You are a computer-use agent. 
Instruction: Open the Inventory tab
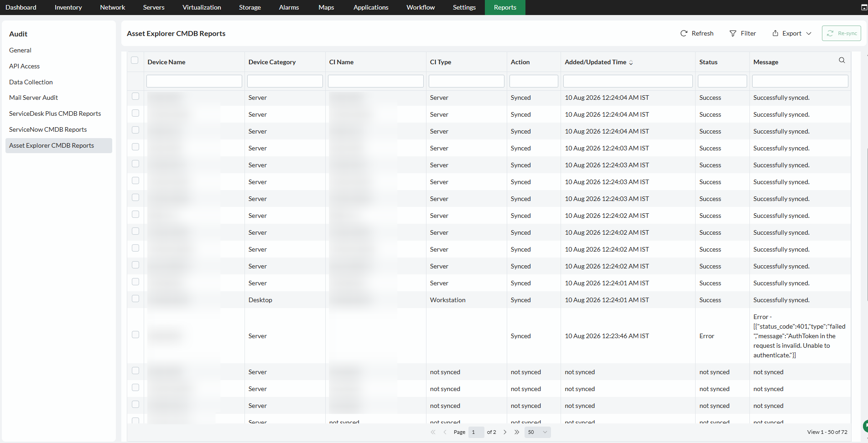68,7
